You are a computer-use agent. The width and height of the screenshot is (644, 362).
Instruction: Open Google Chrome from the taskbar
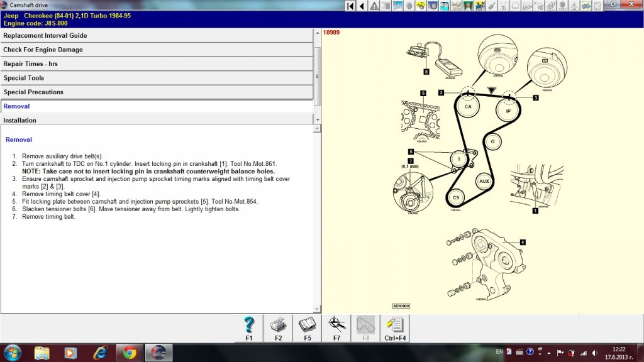130,353
